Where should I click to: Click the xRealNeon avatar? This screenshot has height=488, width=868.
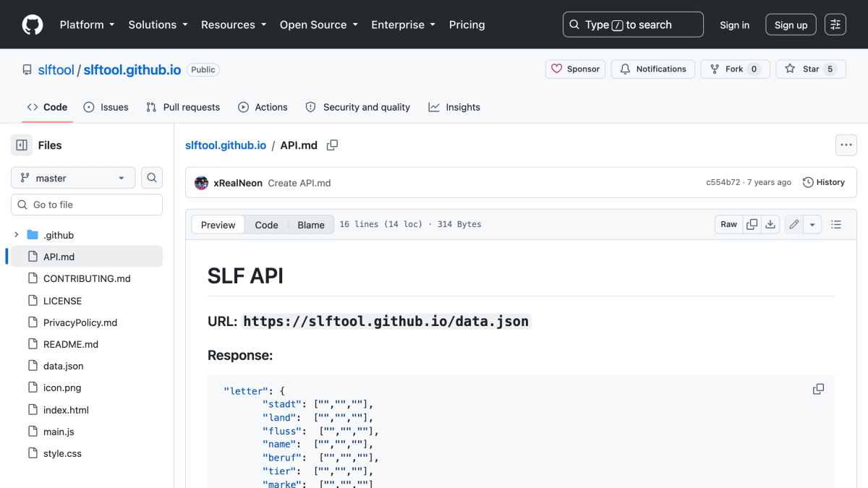pyautogui.click(x=202, y=183)
